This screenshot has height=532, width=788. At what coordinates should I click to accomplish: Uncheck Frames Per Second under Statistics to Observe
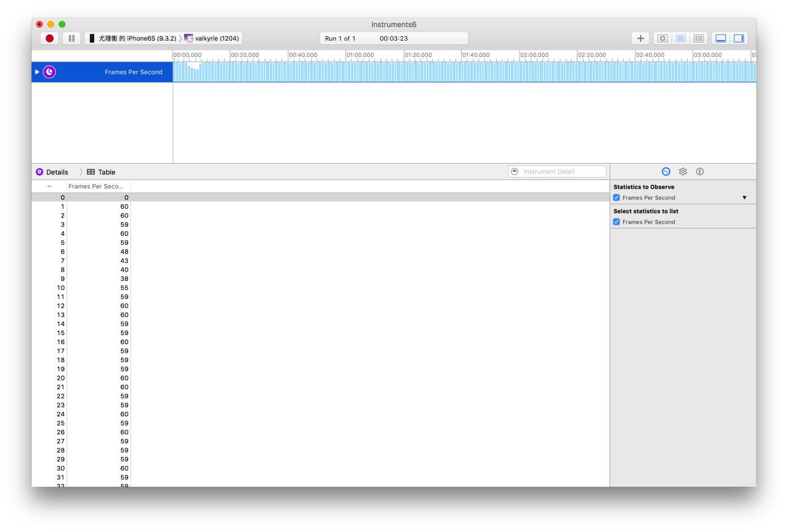pyautogui.click(x=617, y=198)
